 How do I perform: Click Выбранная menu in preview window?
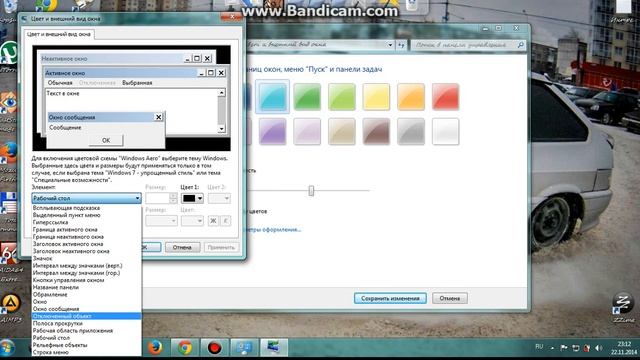coord(137,82)
